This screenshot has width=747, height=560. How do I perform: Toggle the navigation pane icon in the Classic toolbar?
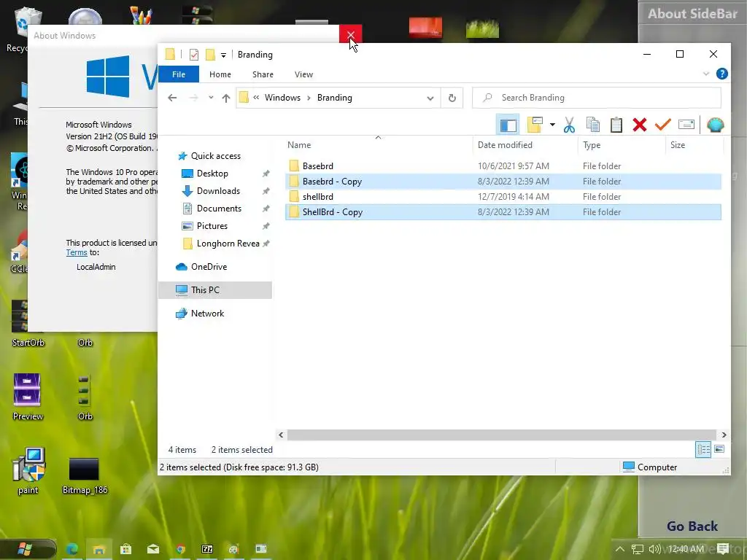coord(508,125)
